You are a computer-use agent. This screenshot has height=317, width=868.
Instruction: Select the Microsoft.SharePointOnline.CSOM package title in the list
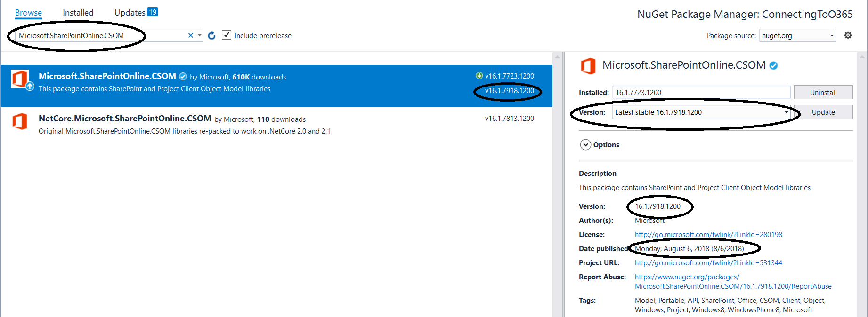point(107,76)
